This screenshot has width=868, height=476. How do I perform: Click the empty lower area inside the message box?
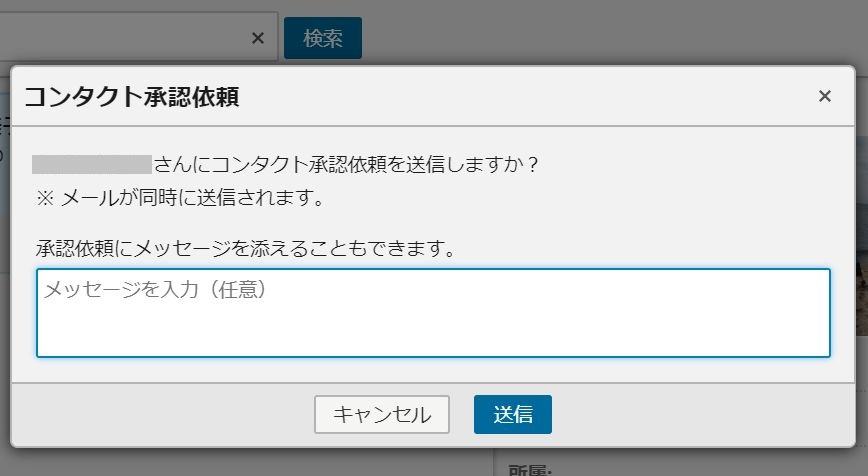pos(433,332)
